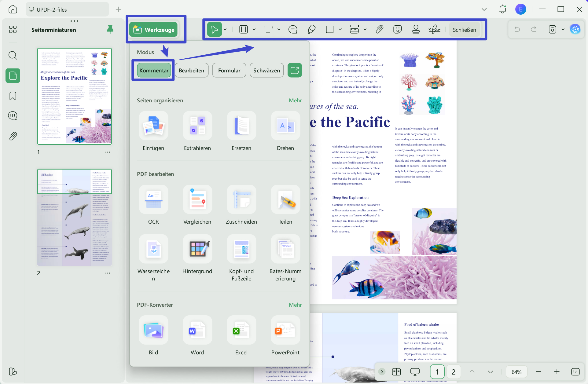The width and height of the screenshot is (588, 384).
Task: Open the UPDF AI assistant icon
Action: (575, 29)
